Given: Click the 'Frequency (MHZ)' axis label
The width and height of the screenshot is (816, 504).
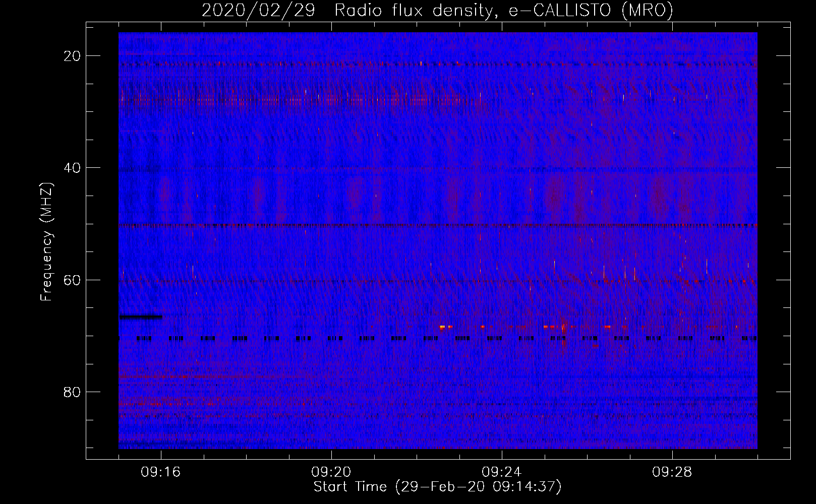Looking at the screenshot, I should [46, 242].
